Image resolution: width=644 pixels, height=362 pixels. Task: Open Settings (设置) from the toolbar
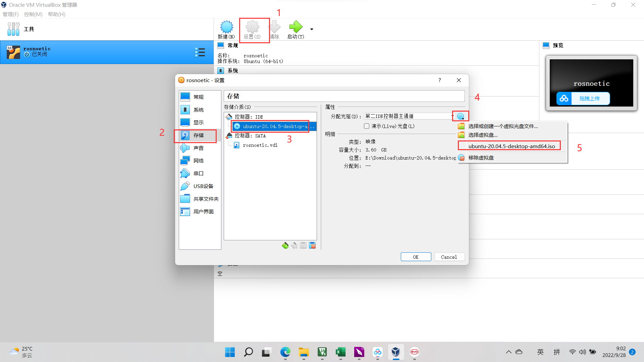252,29
